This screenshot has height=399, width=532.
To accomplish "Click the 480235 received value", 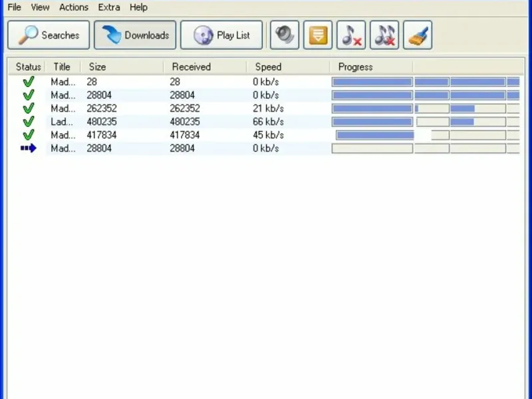I will (185, 122).
